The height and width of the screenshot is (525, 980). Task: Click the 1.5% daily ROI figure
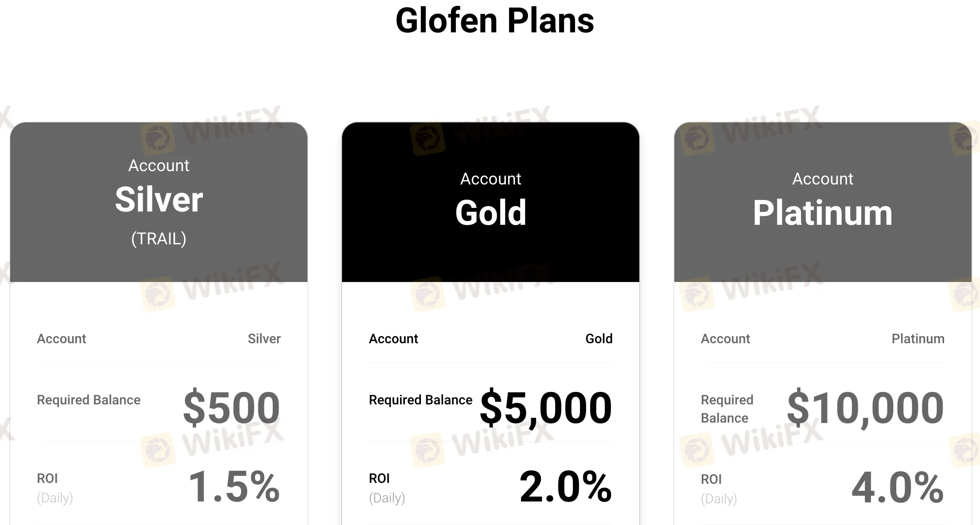(234, 486)
